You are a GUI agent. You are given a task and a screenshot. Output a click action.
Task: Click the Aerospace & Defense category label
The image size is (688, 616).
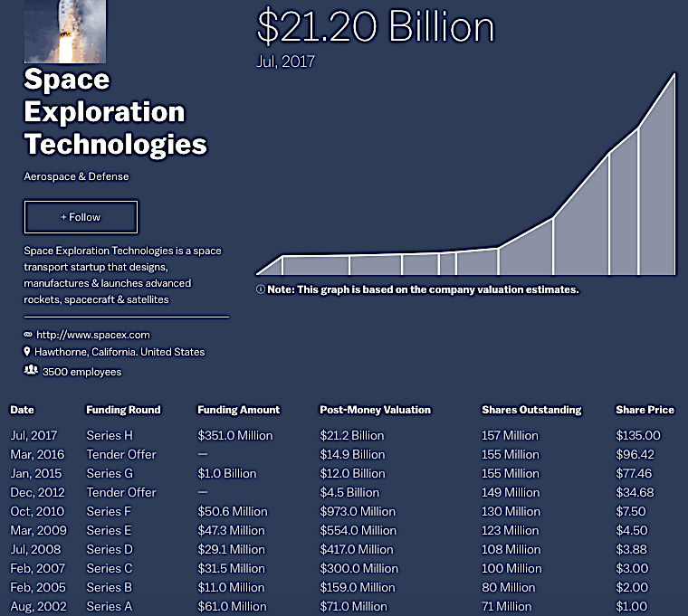click(76, 176)
